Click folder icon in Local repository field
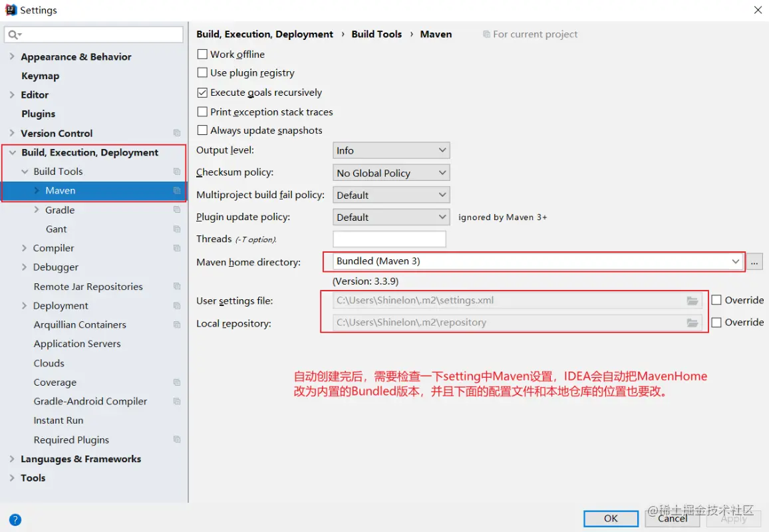Screen dimensions: 769x532 click(x=692, y=323)
